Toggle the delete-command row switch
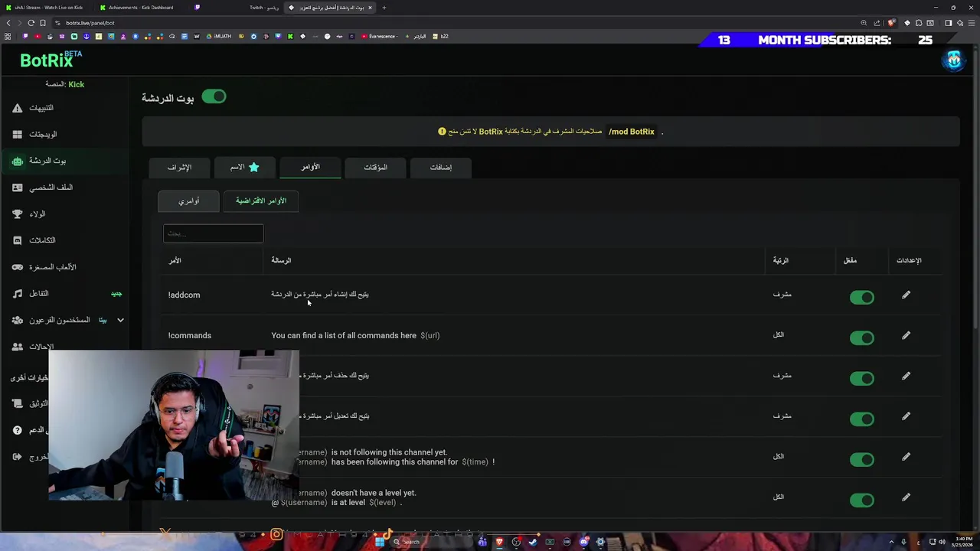This screenshot has height=551, width=980. point(862,379)
